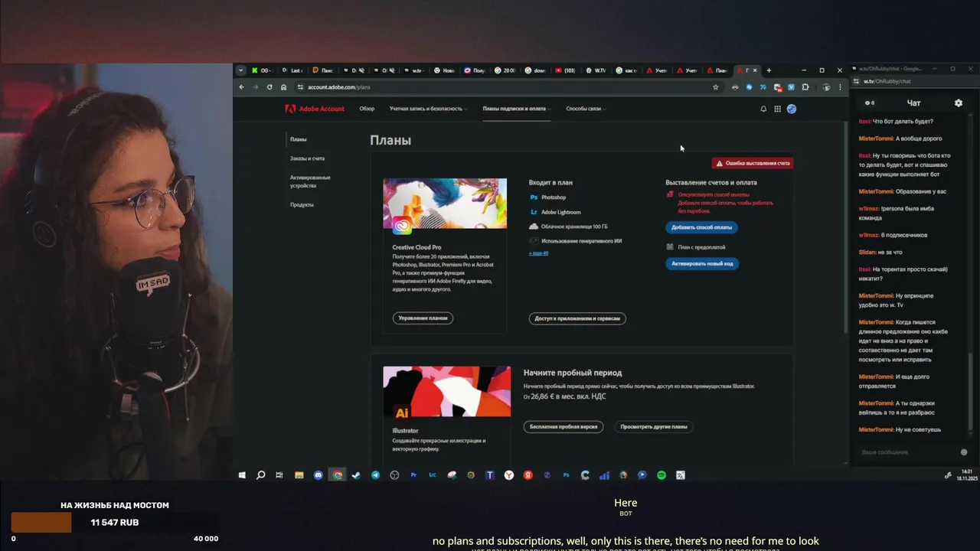Open Task View on the taskbar
The height and width of the screenshot is (551, 980).
point(279,475)
